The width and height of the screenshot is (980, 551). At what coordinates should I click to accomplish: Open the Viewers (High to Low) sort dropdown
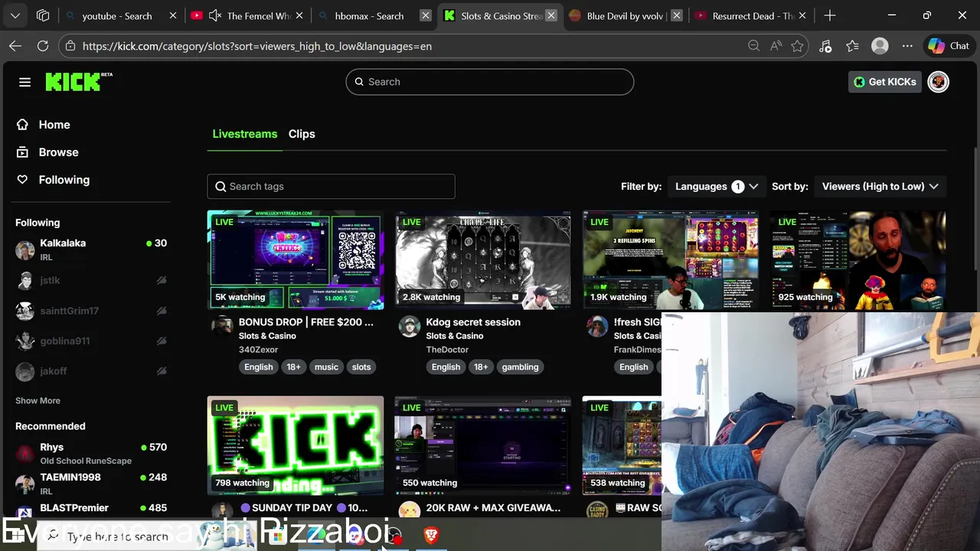coord(880,186)
